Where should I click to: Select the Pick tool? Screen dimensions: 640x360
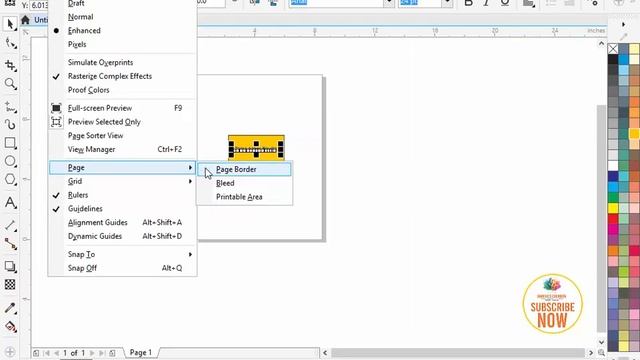tap(10, 24)
